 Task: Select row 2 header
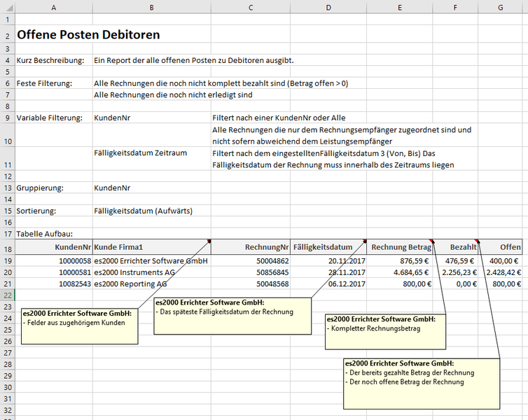tap(8, 34)
